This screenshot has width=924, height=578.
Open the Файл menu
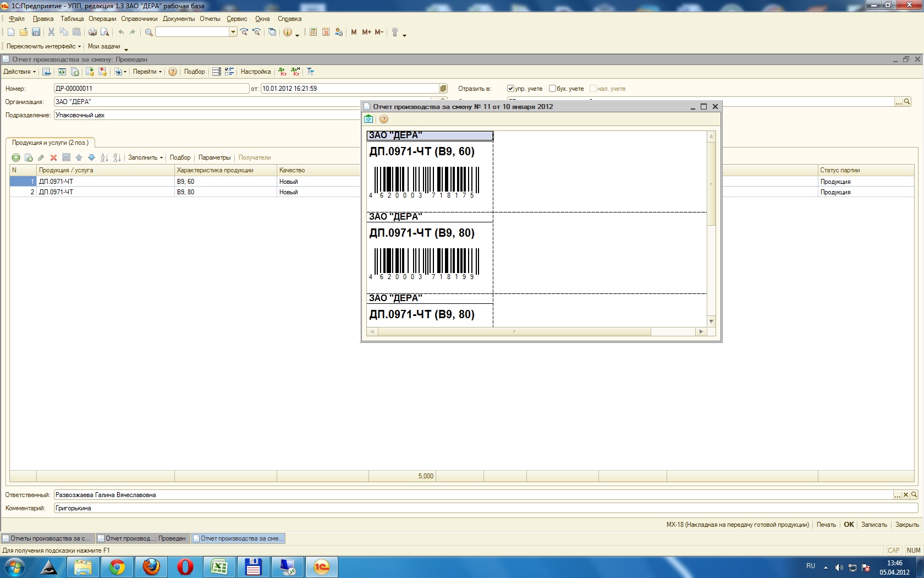coord(16,19)
